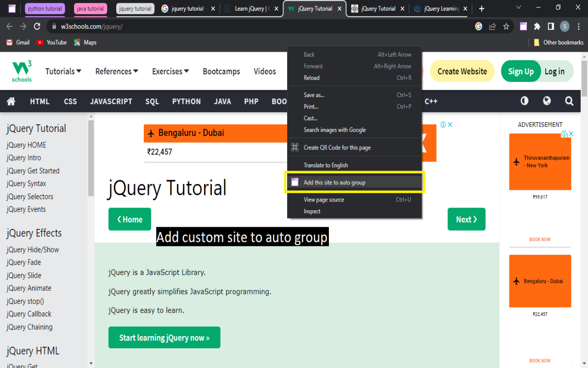Click 'Start learning jQuery now' button

(164, 338)
